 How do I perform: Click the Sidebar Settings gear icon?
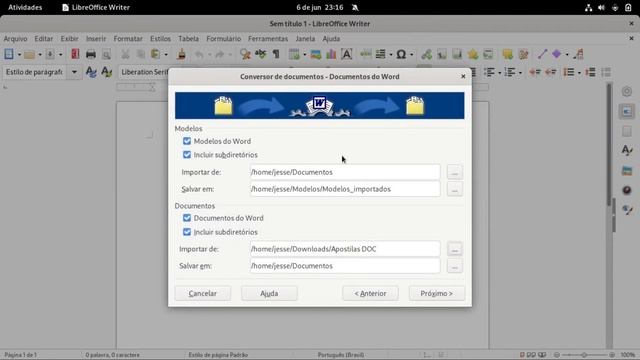click(x=627, y=91)
